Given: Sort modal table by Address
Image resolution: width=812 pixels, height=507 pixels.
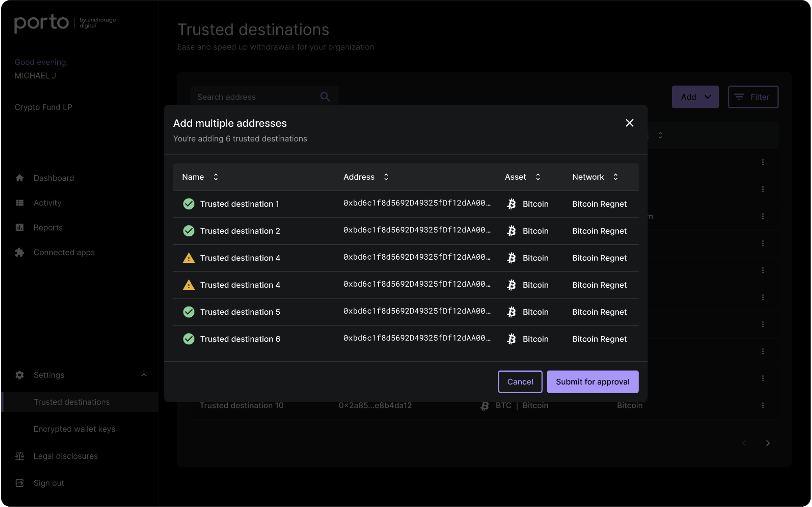Looking at the screenshot, I should (x=386, y=177).
